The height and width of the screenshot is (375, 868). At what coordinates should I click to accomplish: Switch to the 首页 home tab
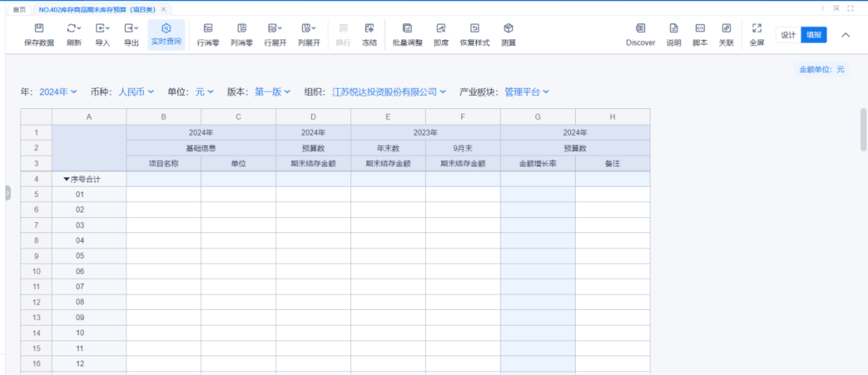[x=19, y=9]
